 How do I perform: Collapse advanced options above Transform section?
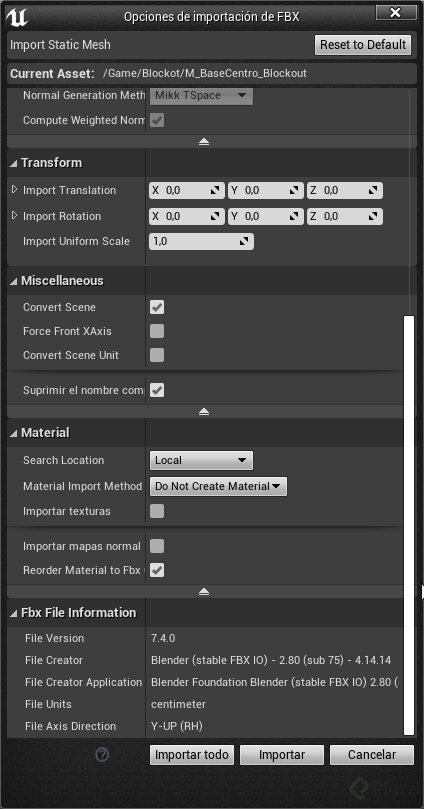pyautogui.click(x=204, y=141)
